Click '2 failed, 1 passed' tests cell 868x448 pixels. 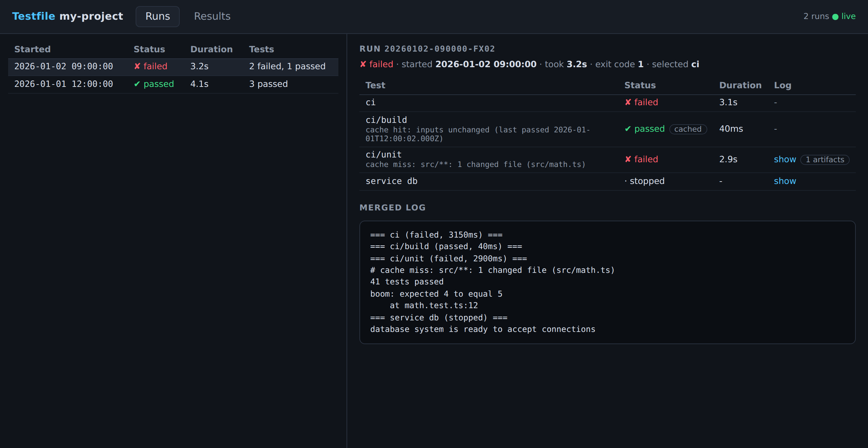tap(287, 67)
